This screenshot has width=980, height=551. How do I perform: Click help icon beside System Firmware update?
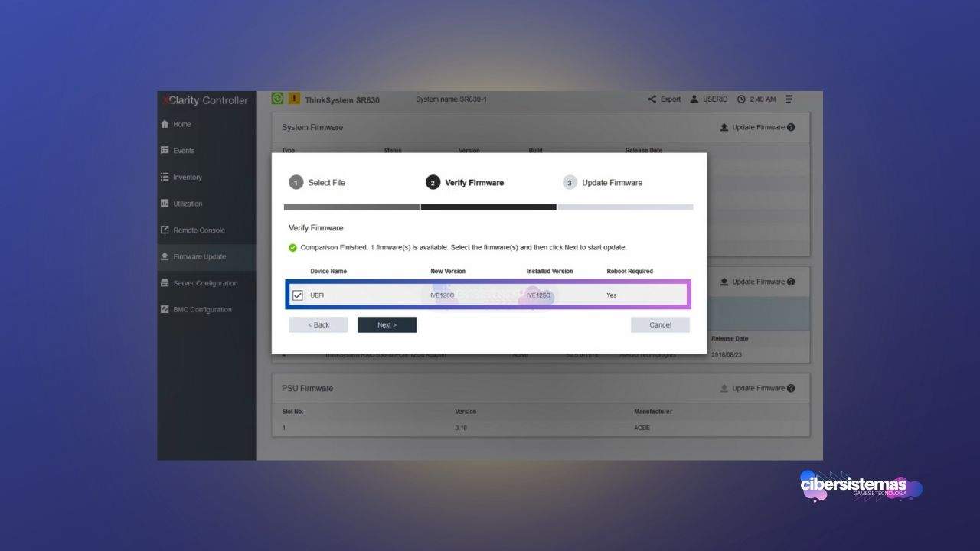click(791, 127)
